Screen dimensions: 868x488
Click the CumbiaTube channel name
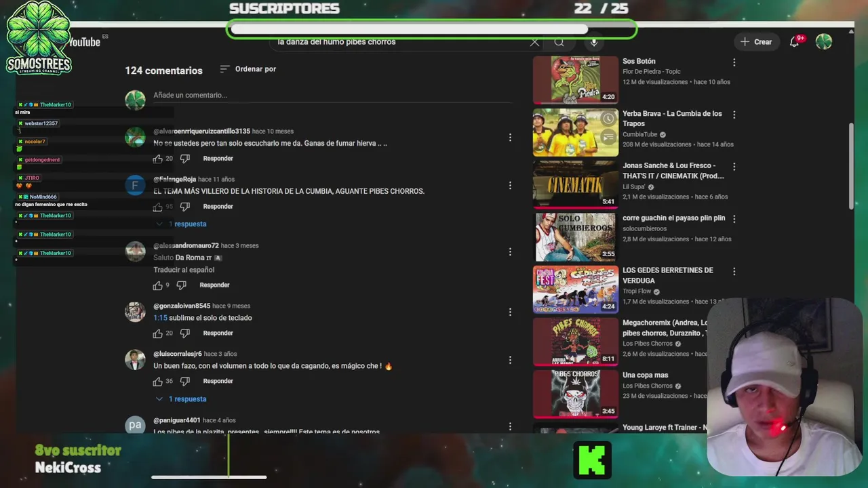640,135
